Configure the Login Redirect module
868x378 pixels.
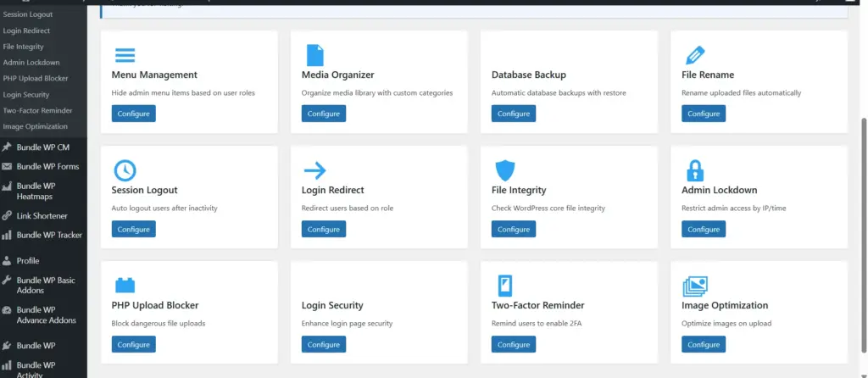point(323,229)
